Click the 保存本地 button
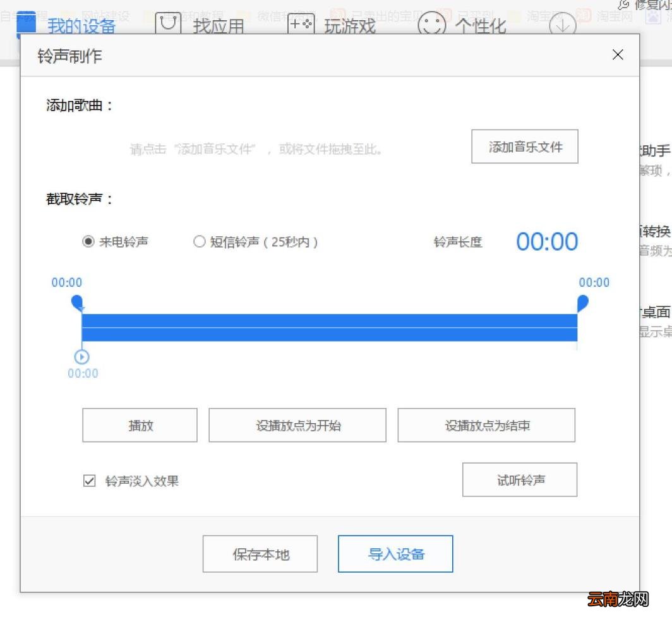Viewport: 672px width, 617px height. point(260,554)
